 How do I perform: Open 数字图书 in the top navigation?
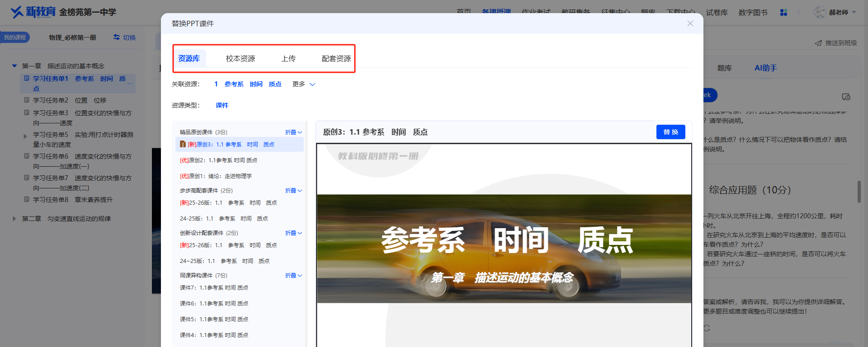[x=753, y=13]
